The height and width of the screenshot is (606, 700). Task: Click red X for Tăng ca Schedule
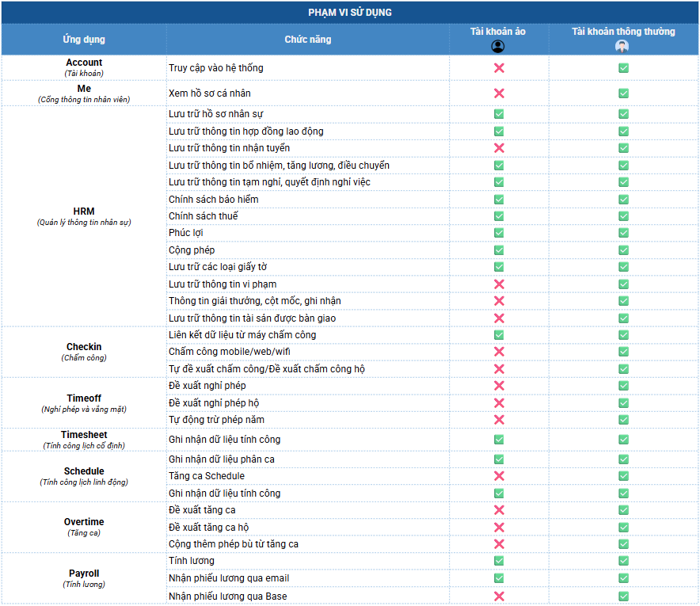pos(499,476)
